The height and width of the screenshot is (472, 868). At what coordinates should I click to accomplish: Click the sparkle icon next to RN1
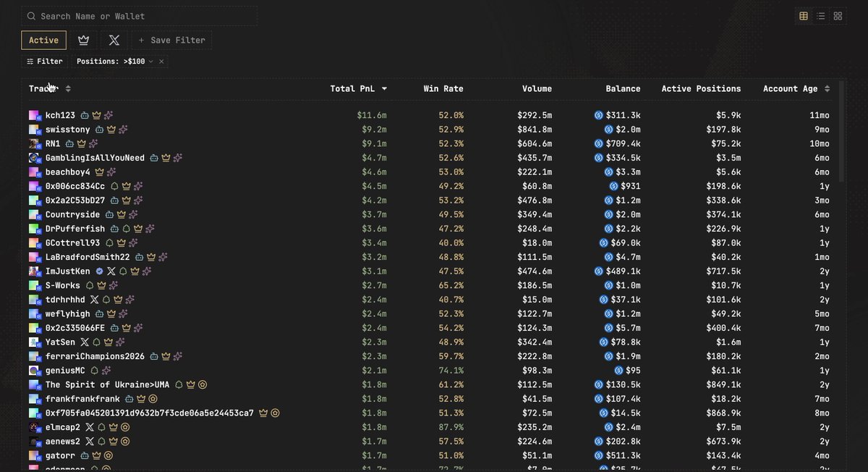pos(94,143)
